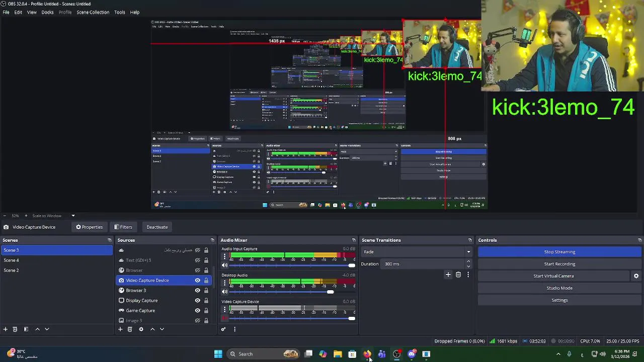Open Properties for selected source
The height and width of the screenshot is (362, 644).
click(90, 227)
